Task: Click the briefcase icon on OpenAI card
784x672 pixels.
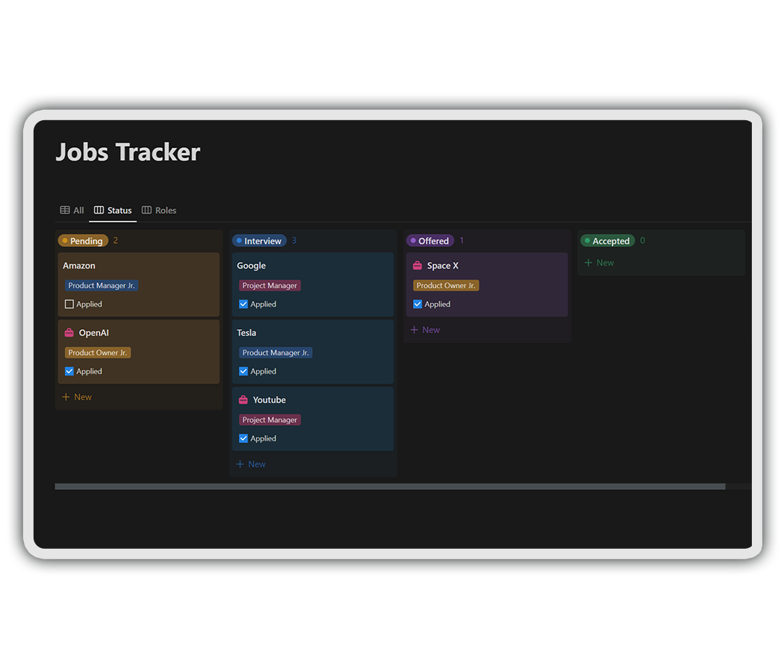Action: (x=69, y=332)
